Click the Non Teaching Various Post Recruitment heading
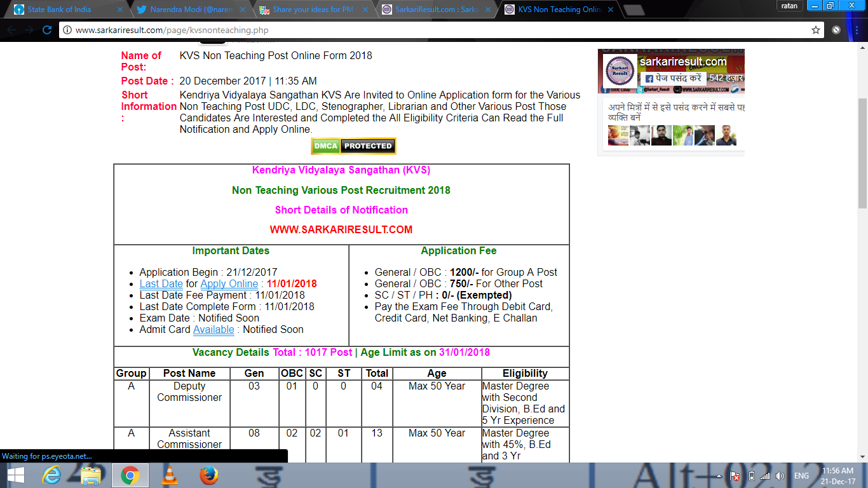Image resolution: width=868 pixels, height=488 pixels. click(x=341, y=190)
